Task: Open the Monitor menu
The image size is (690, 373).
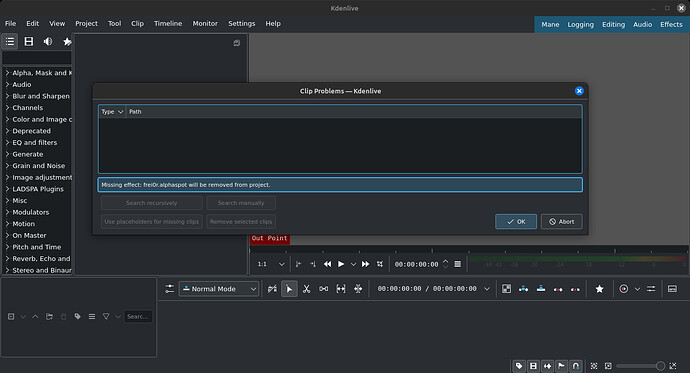Action: (205, 24)
